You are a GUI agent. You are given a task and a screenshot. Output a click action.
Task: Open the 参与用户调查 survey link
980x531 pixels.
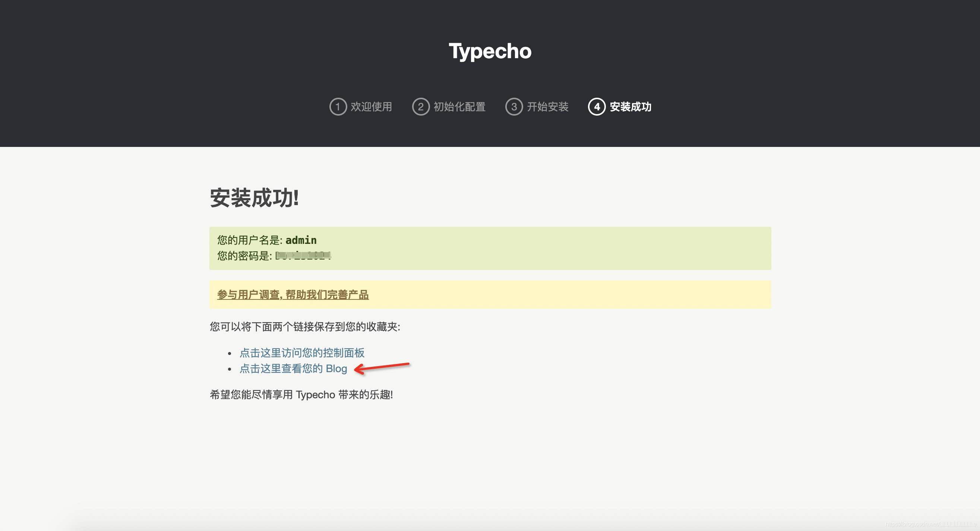(x=293, y=295)
